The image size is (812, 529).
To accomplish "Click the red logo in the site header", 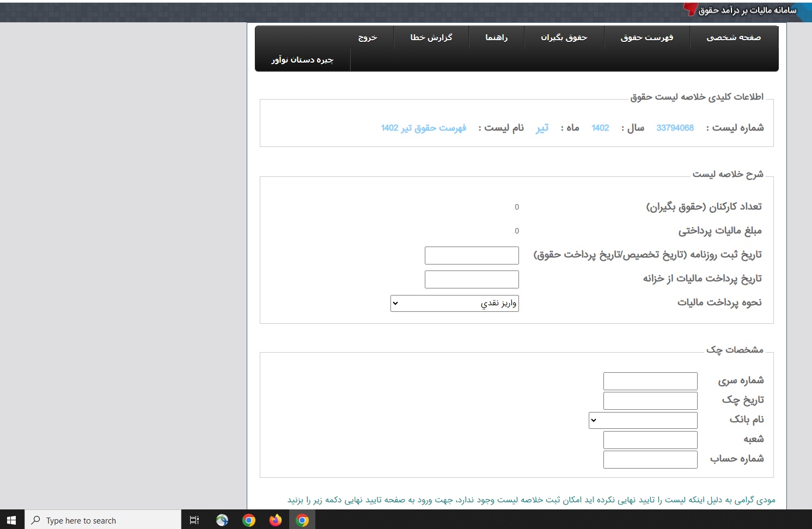I will click(690, 9).
